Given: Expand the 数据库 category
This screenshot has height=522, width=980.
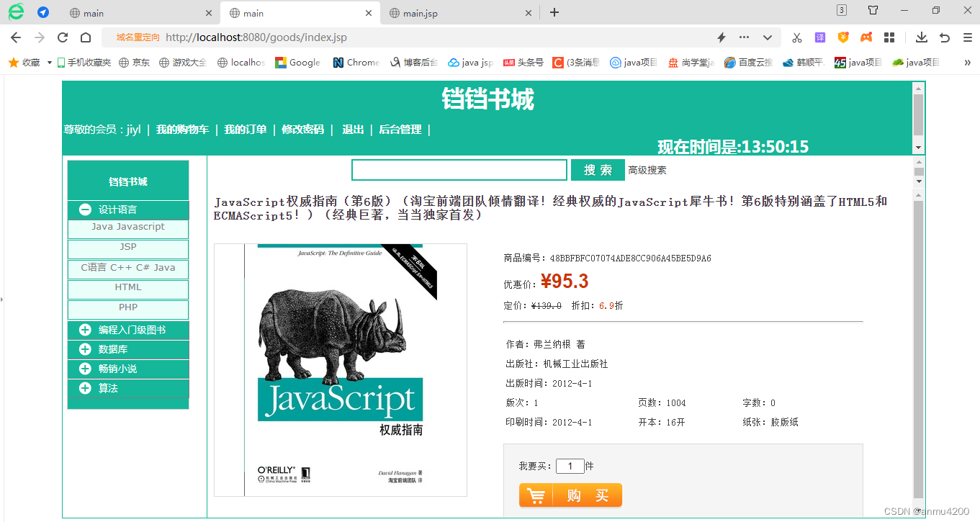Looking at the screenshot, I should click(x=128, y=349).
